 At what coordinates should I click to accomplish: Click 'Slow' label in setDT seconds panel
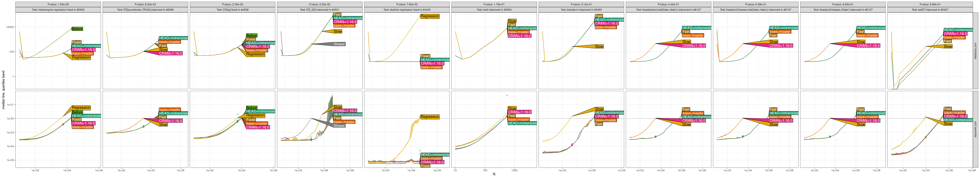pos(948,124)
